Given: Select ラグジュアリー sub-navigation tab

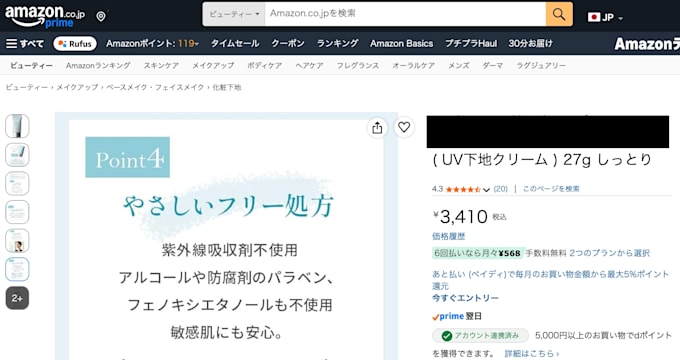Looking at the screenshot, I should coord(541,65).
